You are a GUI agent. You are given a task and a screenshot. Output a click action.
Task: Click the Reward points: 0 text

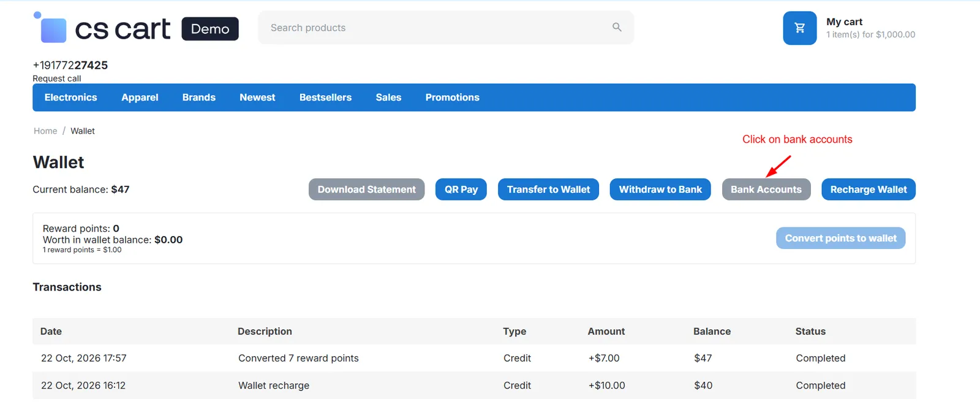(x=81, y=229)
